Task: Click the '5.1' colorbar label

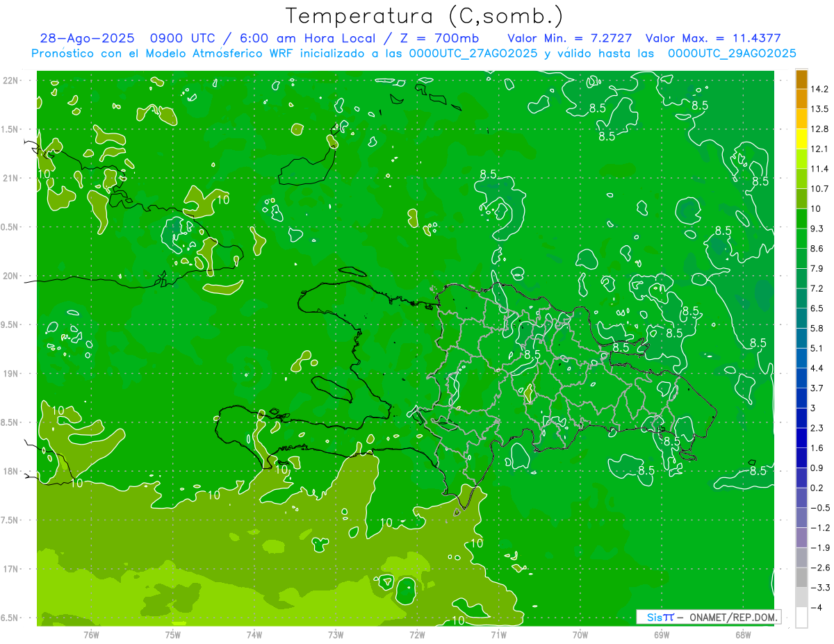Action: 817,348
